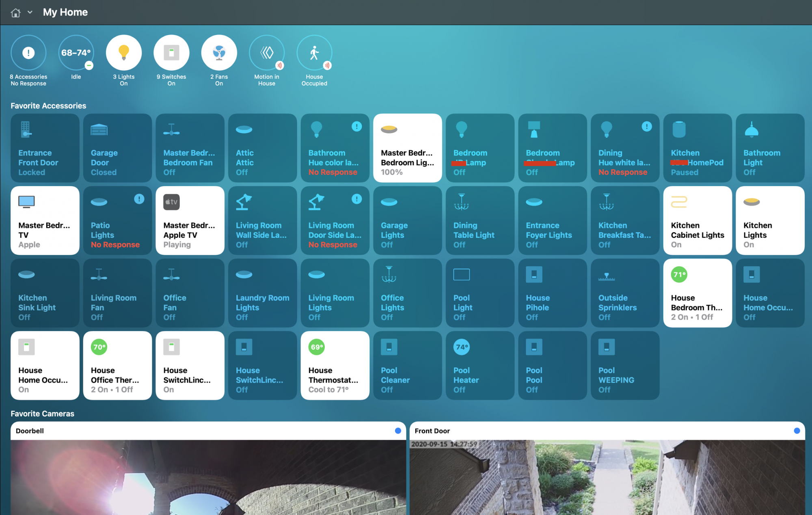This screenshot has width=812, height=515.
Task: Toggle the Garage Door tile
Action: click(x=117, y=148)
